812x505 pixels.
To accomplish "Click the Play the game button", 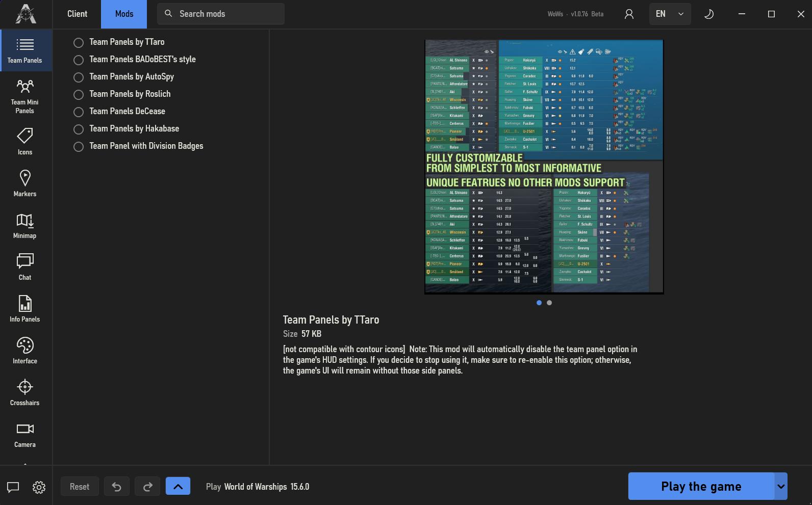I will (701, 486).
